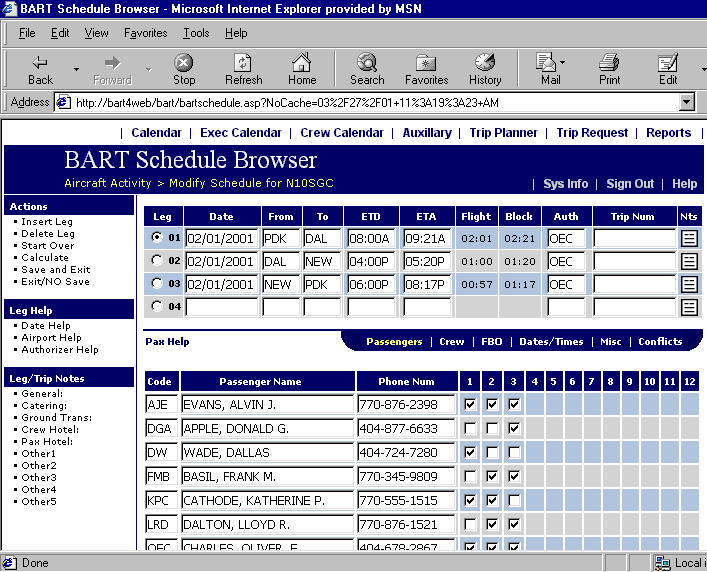Check leg 3 for CATHODE, KATHERINE P.
The width and height of the screenshot is (707, 572).
(514, 500)
